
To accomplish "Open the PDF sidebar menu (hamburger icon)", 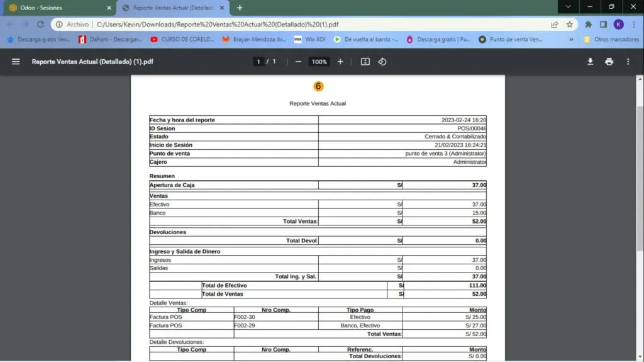I will 16,62.
